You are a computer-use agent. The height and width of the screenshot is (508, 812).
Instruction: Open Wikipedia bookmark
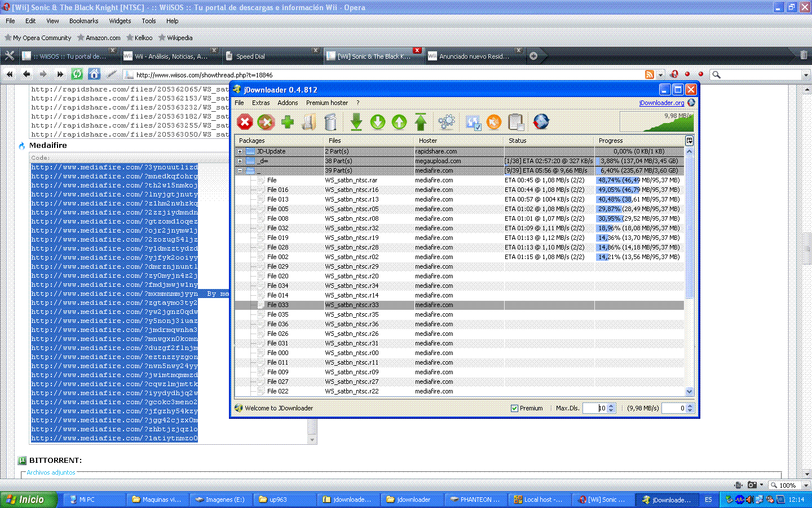pyautogui.click(x=175, y=38)
